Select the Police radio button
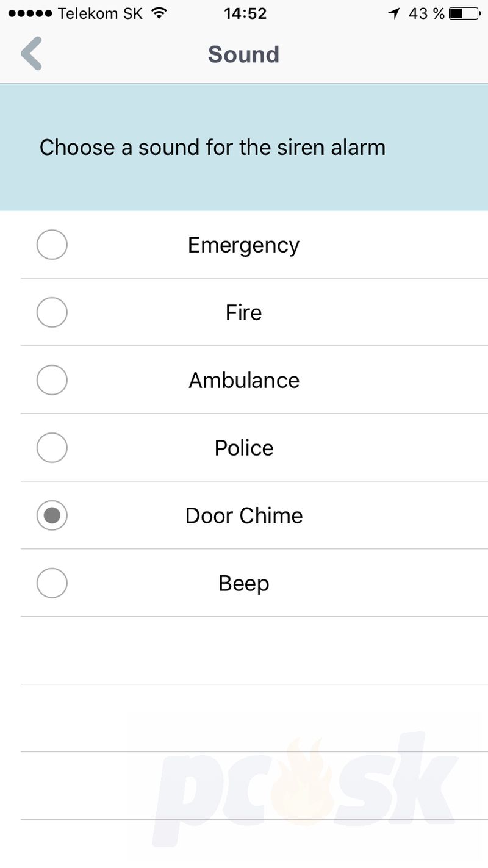 tap(52, 448)
